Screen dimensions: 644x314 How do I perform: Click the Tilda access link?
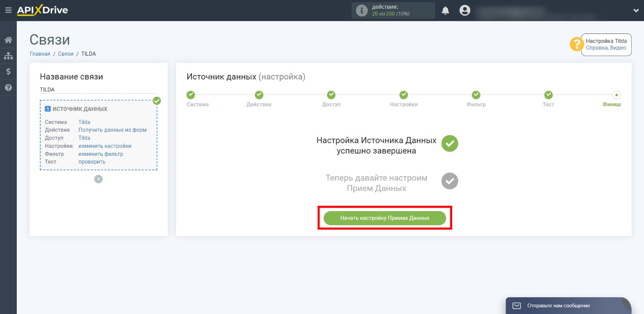pyautogui.click(x=84, y=138)
